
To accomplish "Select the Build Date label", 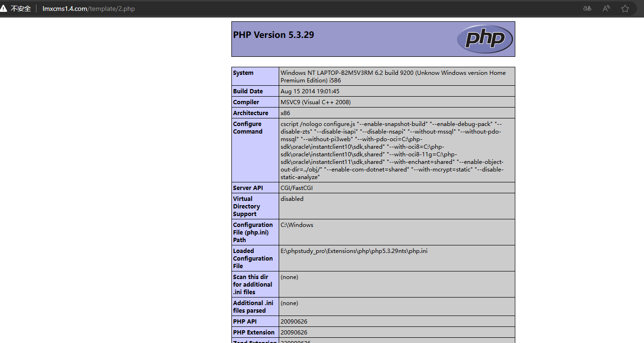I will tap(248, 91).
